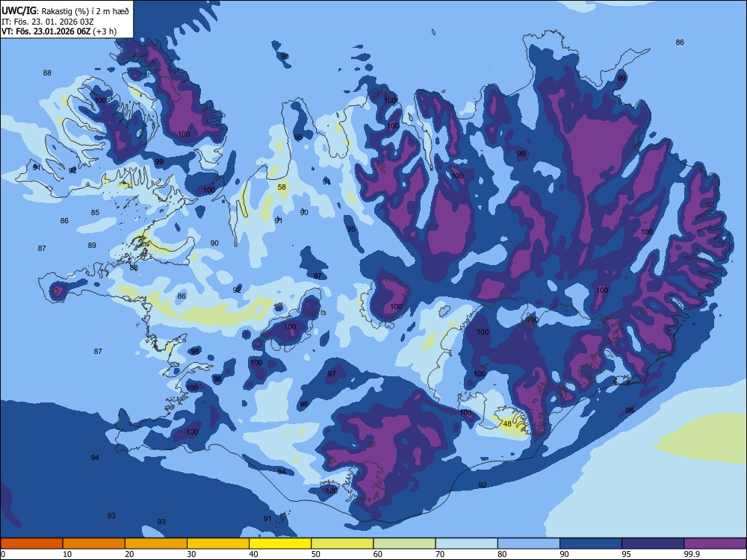
Task: Click the light green 60–70 legend swatch
Action: (x=404, y=544)
